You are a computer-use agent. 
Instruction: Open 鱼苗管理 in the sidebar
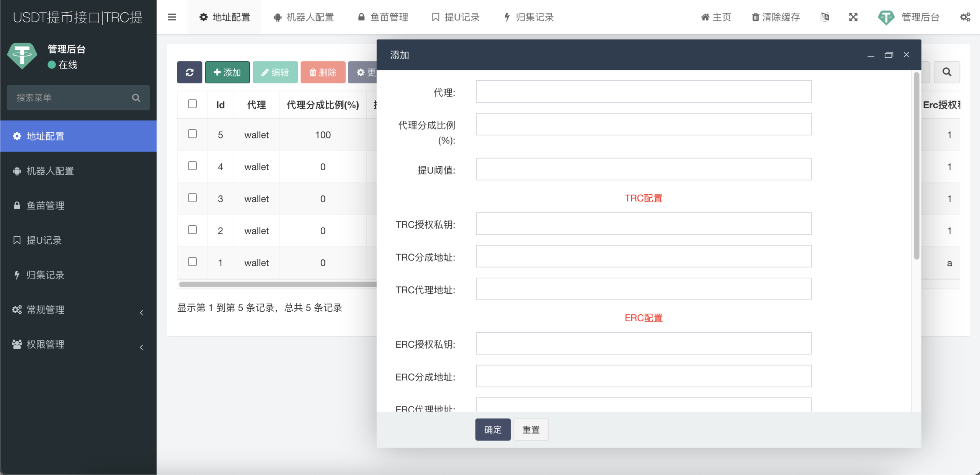45,206
